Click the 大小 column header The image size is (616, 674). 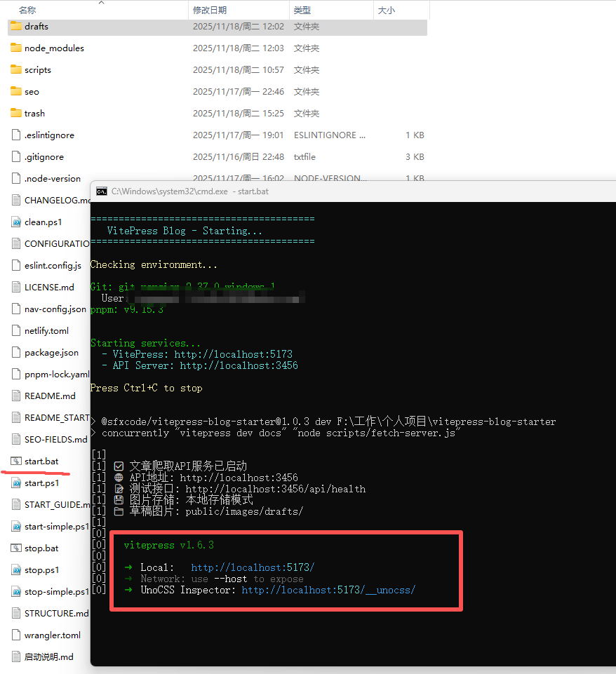[x=386, y=11]
